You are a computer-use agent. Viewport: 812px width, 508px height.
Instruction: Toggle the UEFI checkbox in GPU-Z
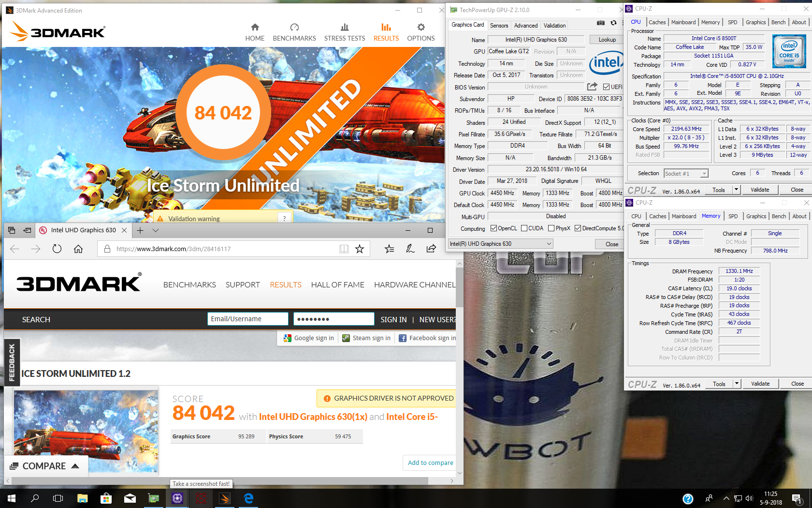tap(606, 87)
